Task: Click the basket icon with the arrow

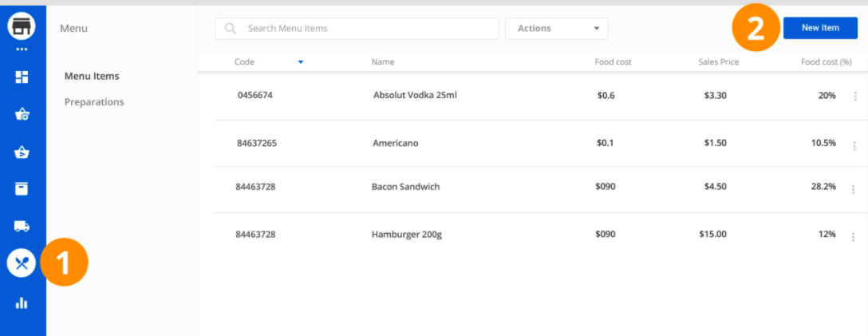Action: tap(22, 152)
